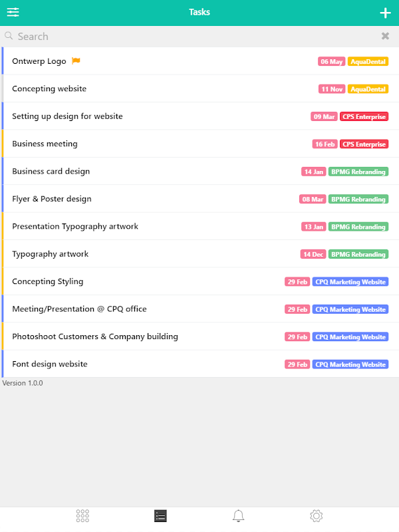This screenshot has height=532, width=399.
Task: Click the search magnifier icon
Action: point(9,36)
